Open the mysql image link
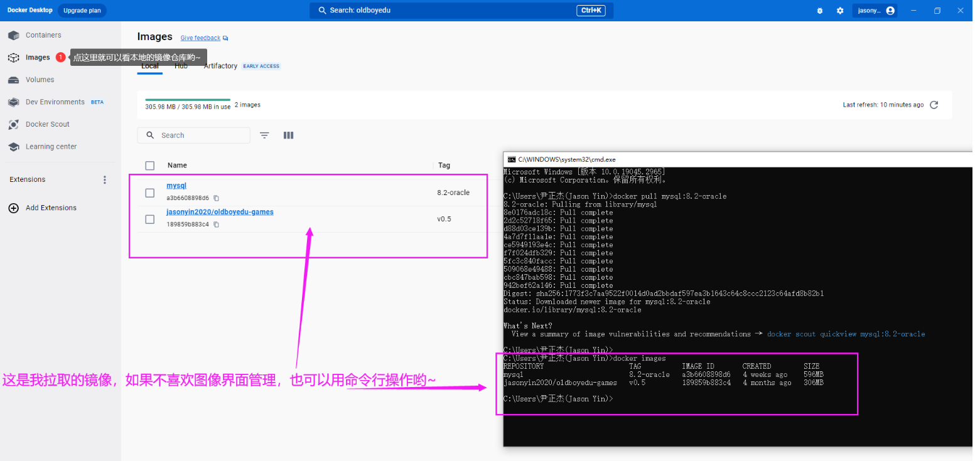 pyautogui.click(x=176, y=186)
